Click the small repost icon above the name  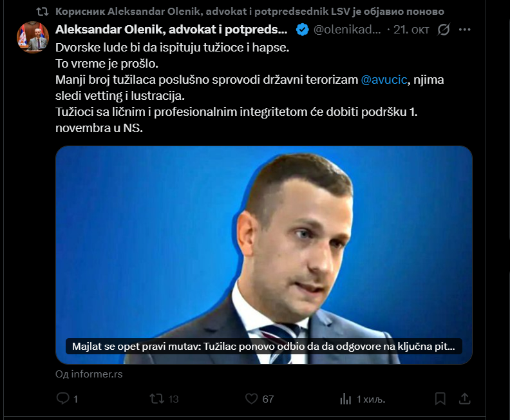point(42,12)
